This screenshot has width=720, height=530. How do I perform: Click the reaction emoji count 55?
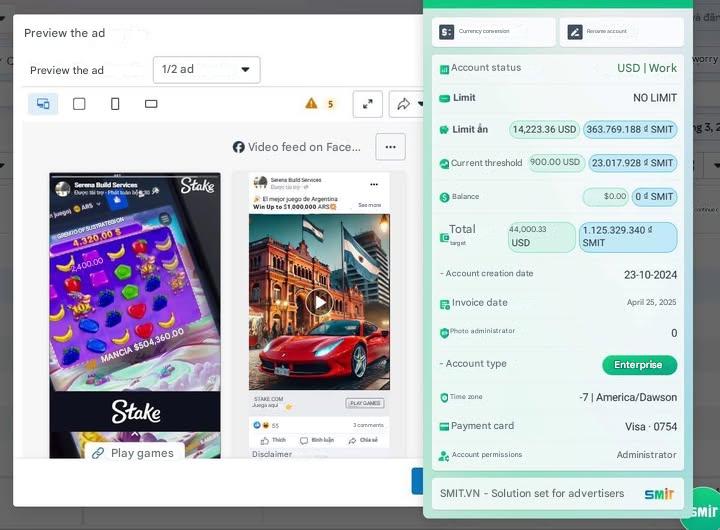pyautogui.click(x=275, y=426)
